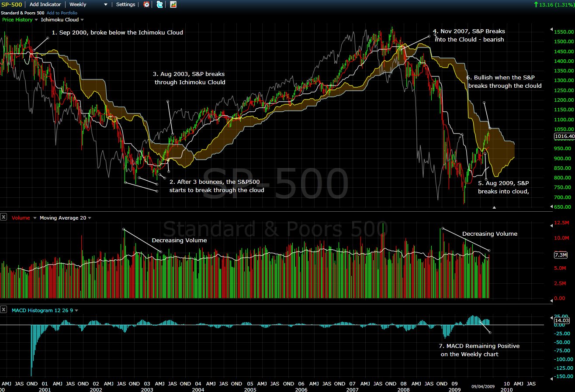Close the MACD Histogram panel with X
This screenshot has width=575, height=392.
(x=3, y=309)
